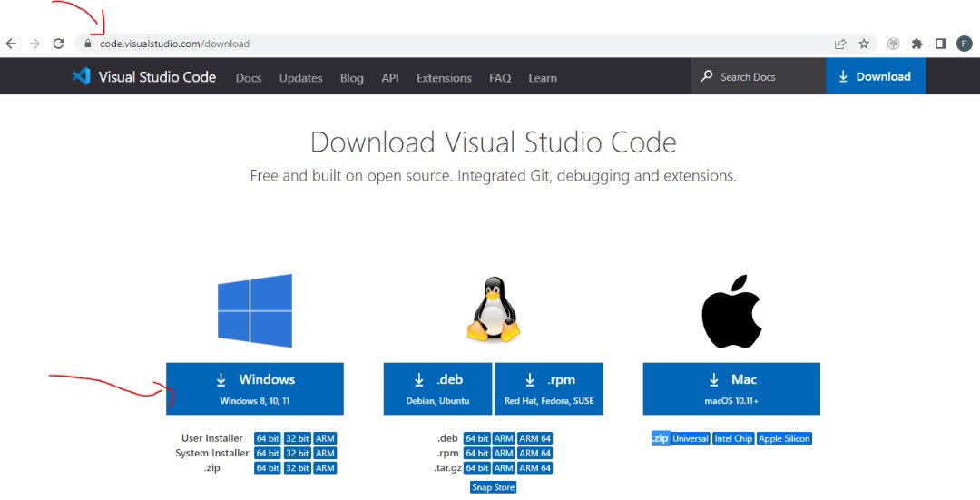Click the blue Download button in header
This screenshot has width=980, height=500.
[876, 76]
